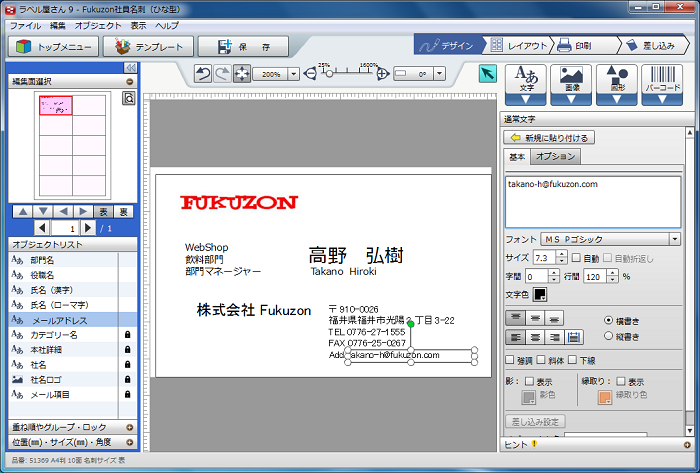Click the 新規に貼り付ける button
Screen dimensions: 700x473
(x=549, y=137)
